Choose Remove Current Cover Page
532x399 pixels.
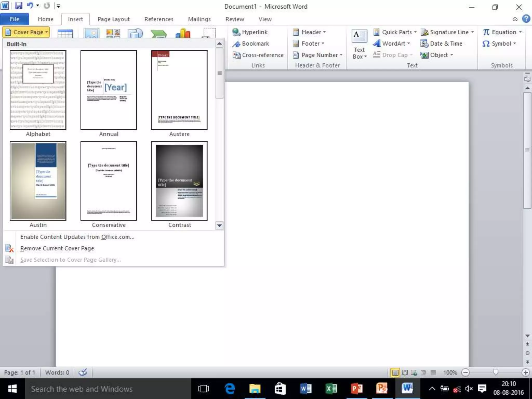(57, 248)
